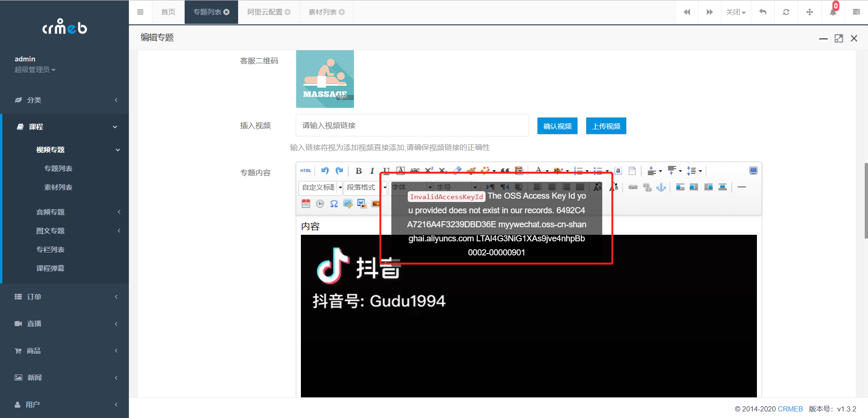Screen dimensions: 868x418
Task: Center the image in the editor
Action: click(x=723, y=187)
